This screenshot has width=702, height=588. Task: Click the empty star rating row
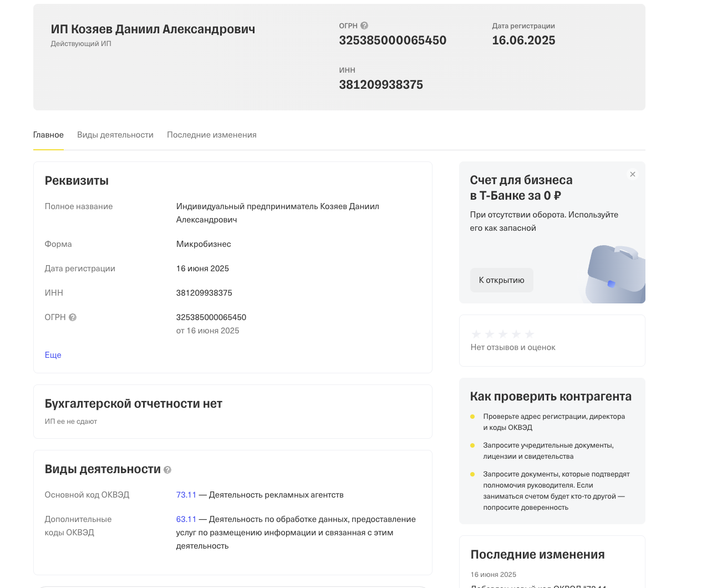502,334
